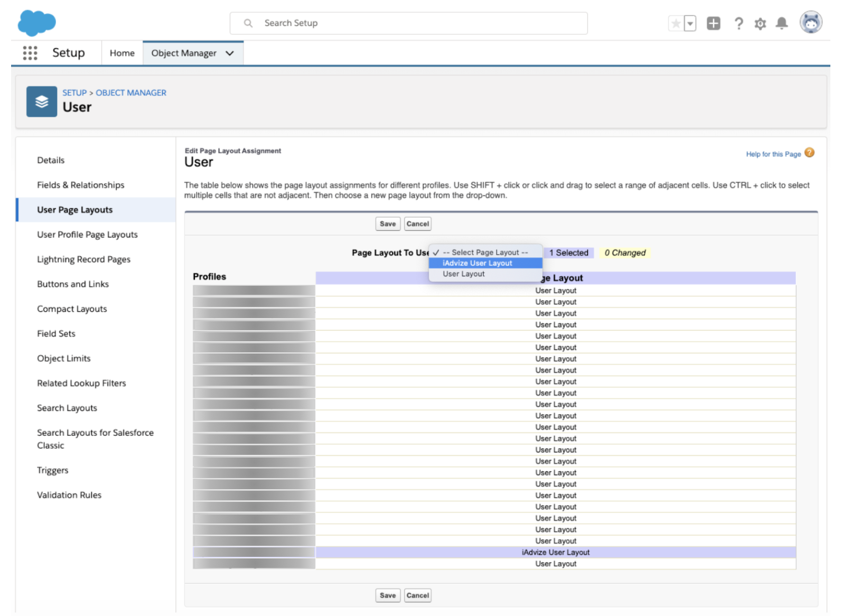Click the '0 Changed' indicator

(x=625, y=253)
